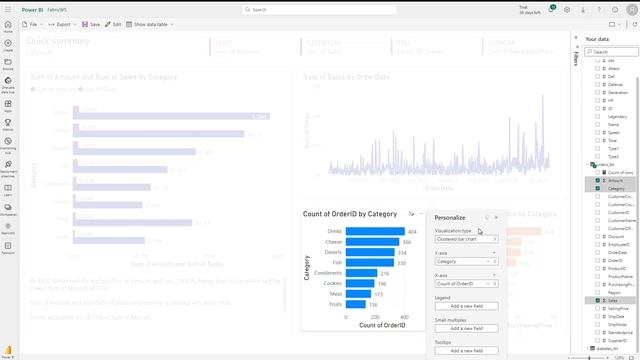Click Save in the toolbar

coord(91,24)
